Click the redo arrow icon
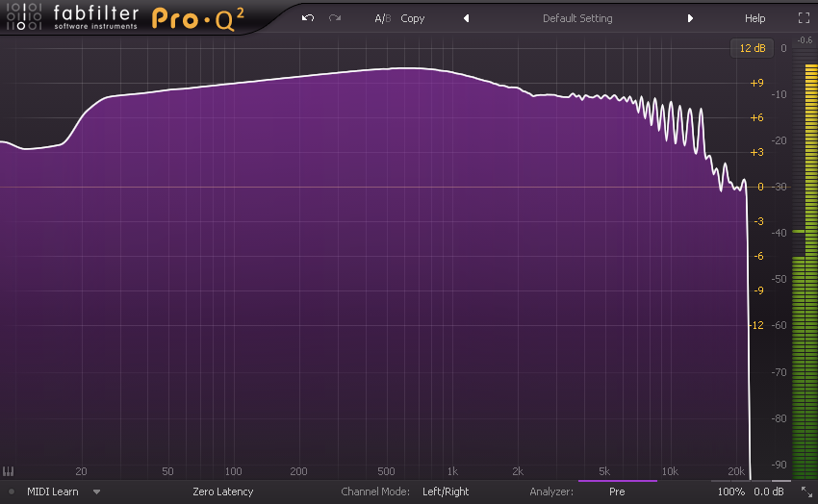Image resolution: width=818 pixels, height=504 pixels. (x=335, y=18)
